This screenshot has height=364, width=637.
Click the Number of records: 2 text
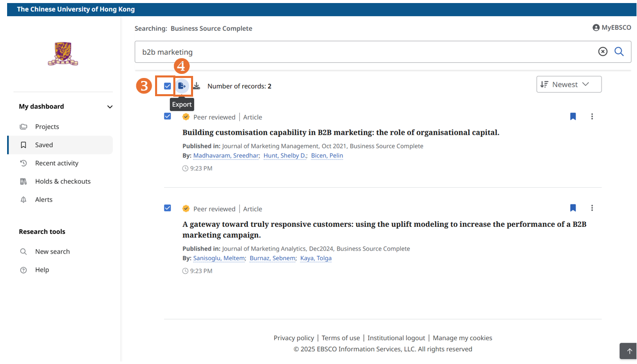click(x=239, y=86)
